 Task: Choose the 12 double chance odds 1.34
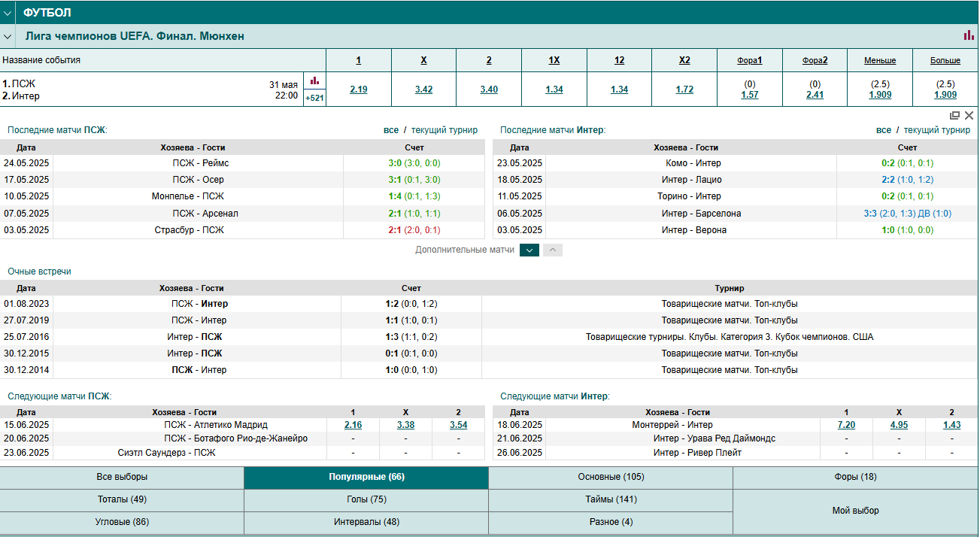click(619, 89)
